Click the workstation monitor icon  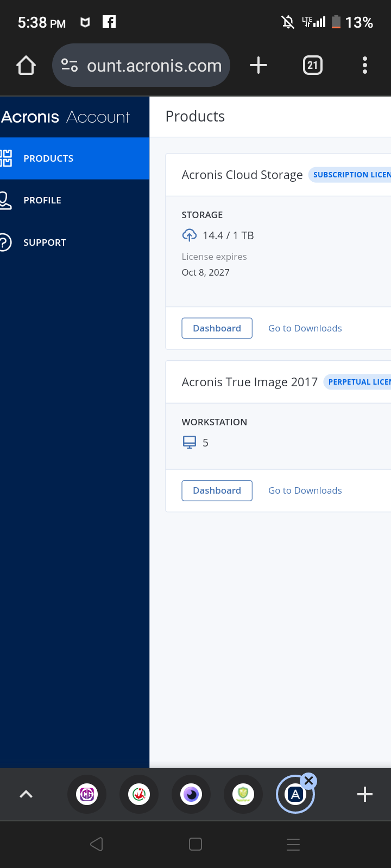click(189, 443)
